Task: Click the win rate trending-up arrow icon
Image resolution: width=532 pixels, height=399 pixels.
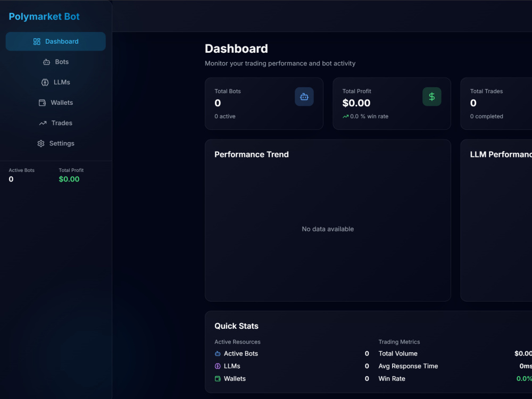Action: pyautogui.click(x=345, y=117)
